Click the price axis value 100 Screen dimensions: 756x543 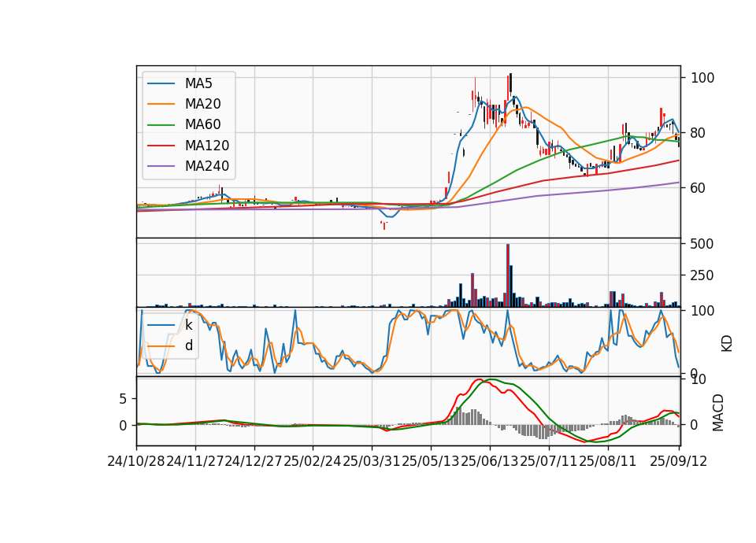tap(702, 78)
